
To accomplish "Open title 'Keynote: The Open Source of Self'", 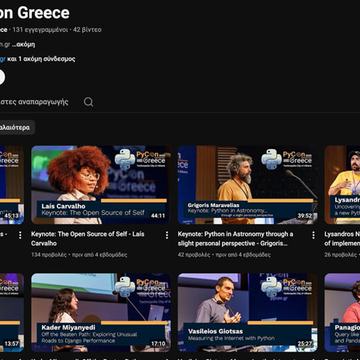I will 88,239.
